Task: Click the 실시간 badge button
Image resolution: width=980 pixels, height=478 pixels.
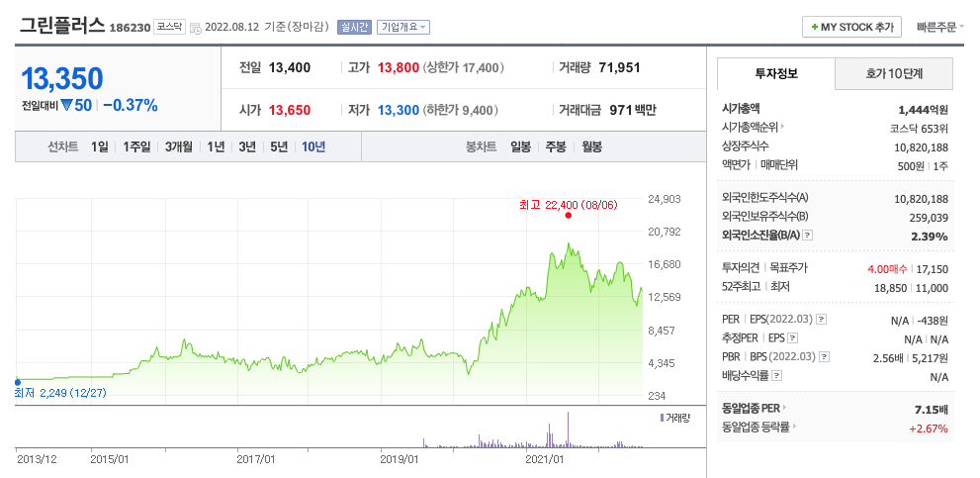Action: coord(354,28)
